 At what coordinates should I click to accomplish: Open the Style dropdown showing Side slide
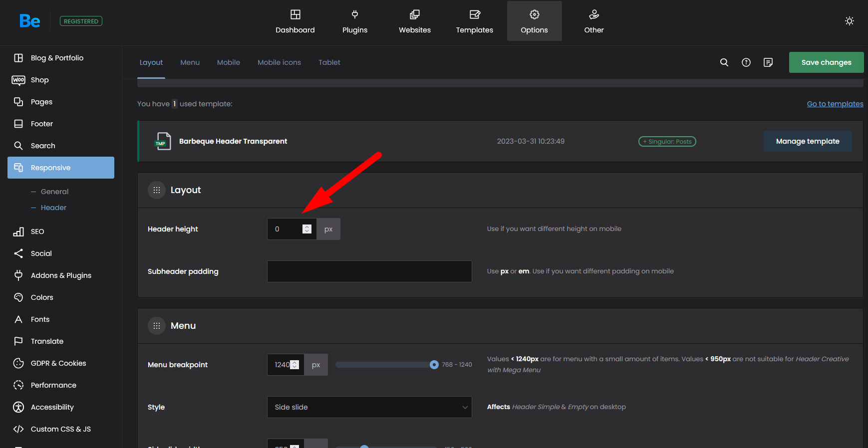click(x=369, y=407)
